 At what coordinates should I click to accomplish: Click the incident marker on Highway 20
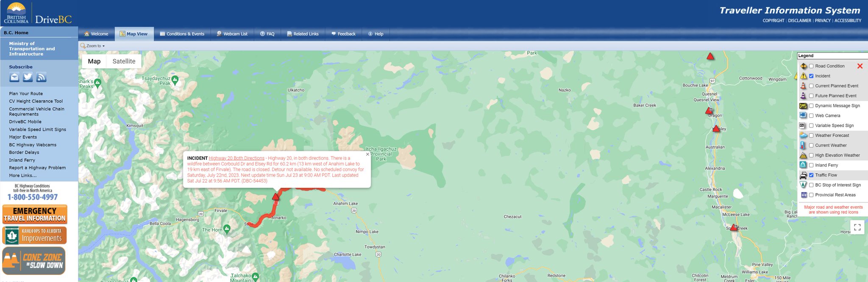[276, 196]
